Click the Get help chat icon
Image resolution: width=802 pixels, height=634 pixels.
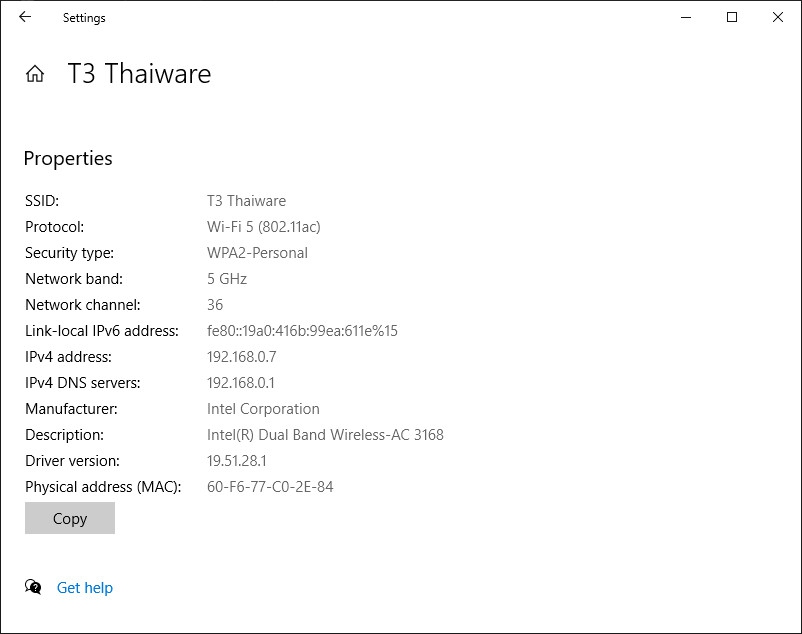34,588
